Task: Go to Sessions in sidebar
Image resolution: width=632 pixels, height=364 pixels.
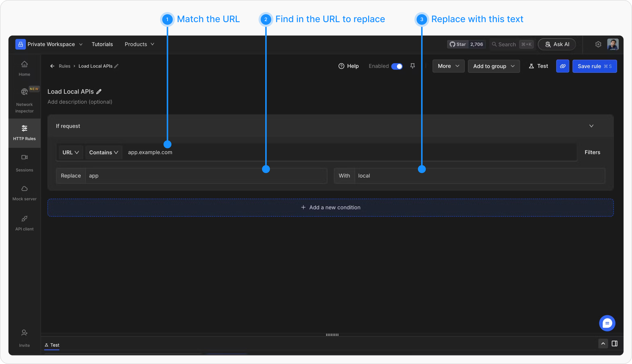Action: tap(24, 163)
